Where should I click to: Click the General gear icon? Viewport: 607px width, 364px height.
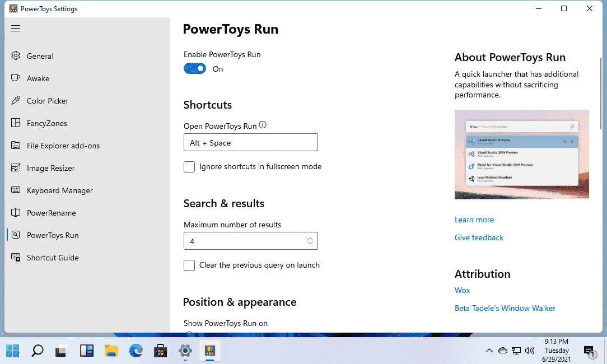[16, 56]
